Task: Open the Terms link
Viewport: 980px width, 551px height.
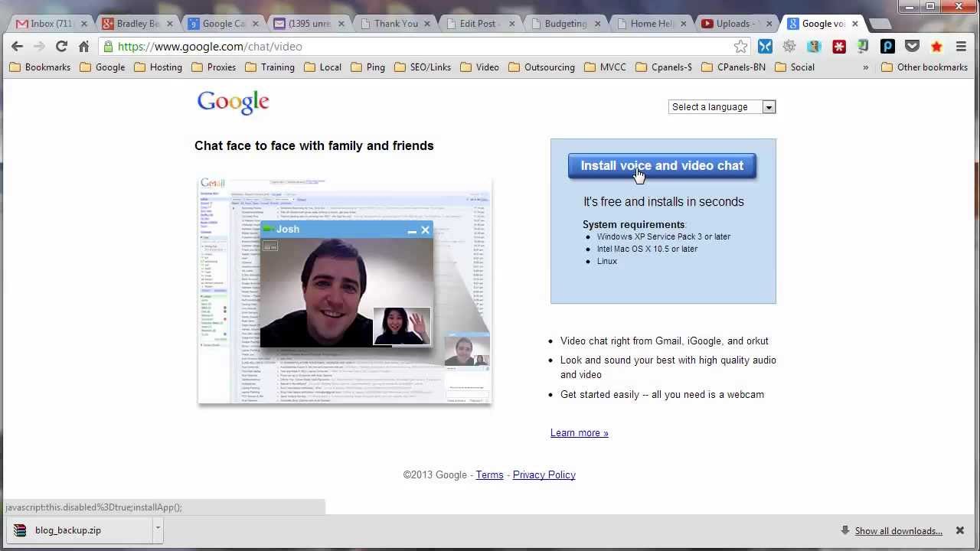Action: pos(489,475)
